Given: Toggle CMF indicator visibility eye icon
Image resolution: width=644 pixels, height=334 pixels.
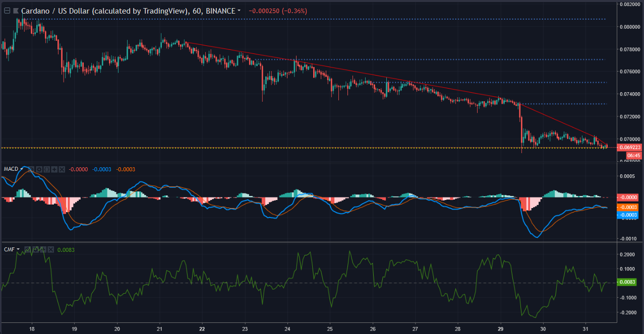Looking at the screenshot, I should point(28,249).
